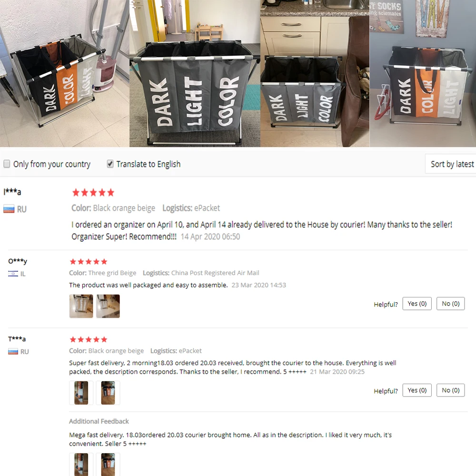This screenshot has width=476, height=476.
Task: Click Yes (0) on T***a's review
Action: tap(417, 390)
